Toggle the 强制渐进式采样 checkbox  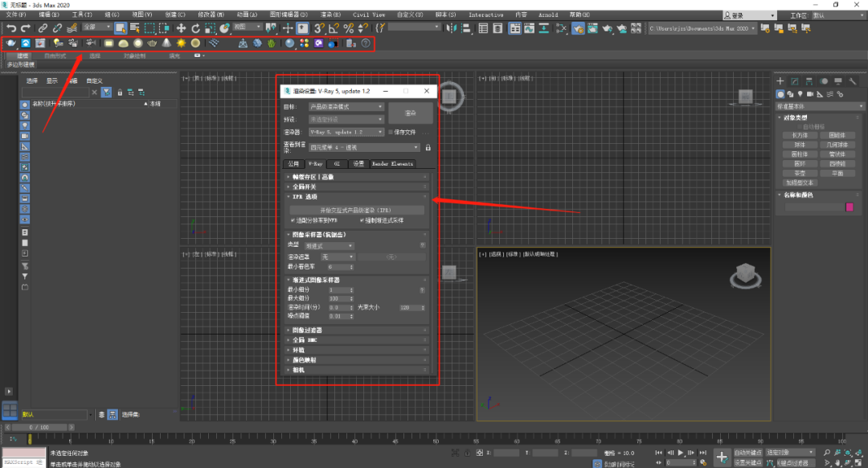click(362, 220)
